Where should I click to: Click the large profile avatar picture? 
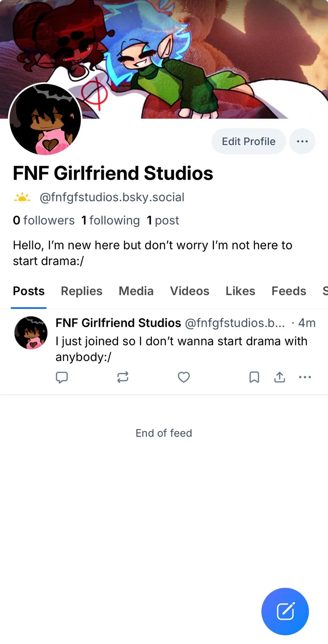click(x=45, y=119)
